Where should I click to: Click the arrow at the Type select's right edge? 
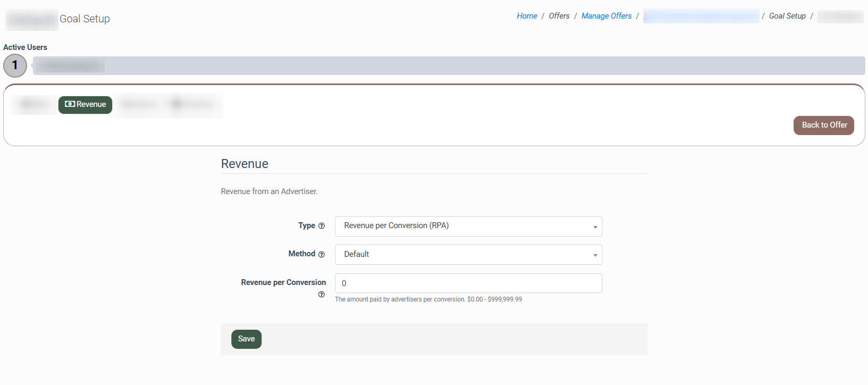595,227
